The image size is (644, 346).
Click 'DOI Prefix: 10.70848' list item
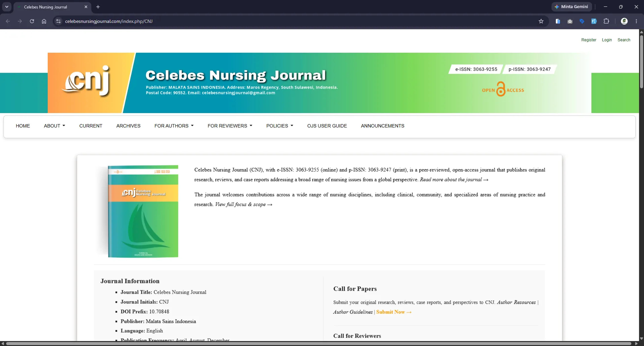145,311
